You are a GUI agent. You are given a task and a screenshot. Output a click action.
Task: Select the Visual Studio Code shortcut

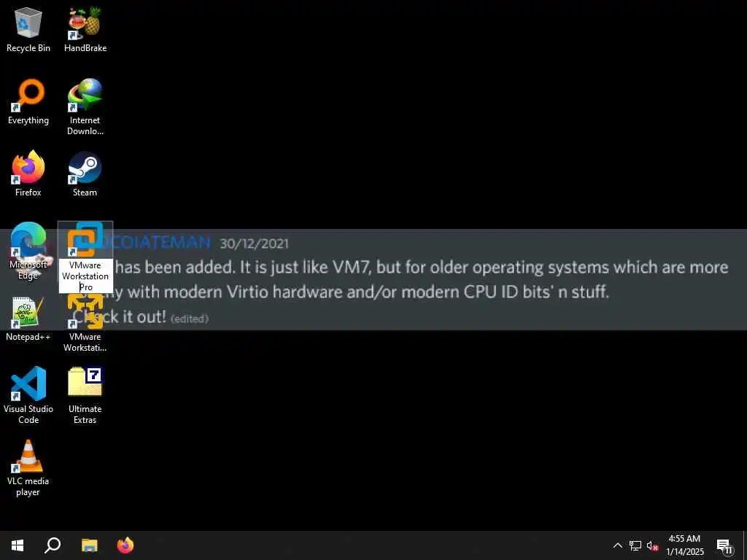tap(28, 395)
